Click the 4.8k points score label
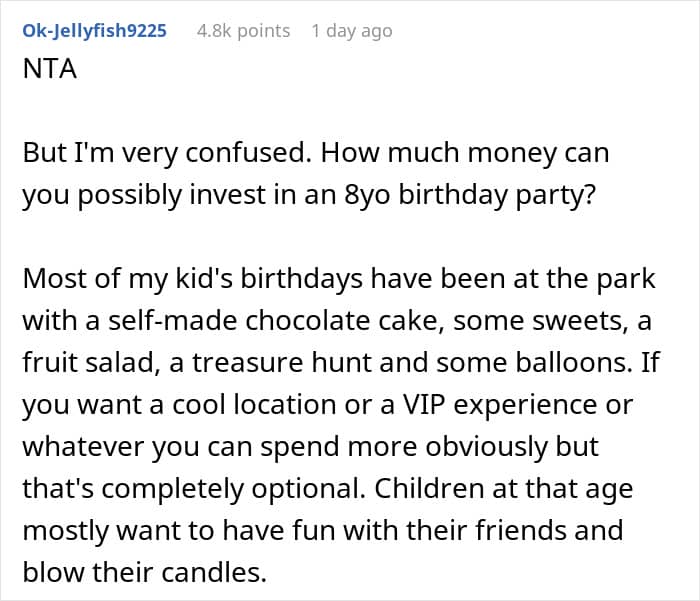Viewport: 700px width, 601px height. pyautogui.click(x=243, y=31)
